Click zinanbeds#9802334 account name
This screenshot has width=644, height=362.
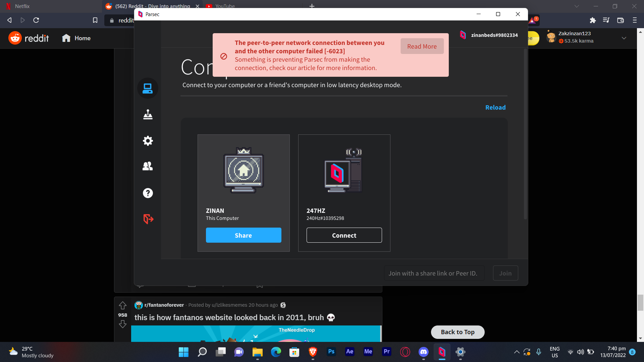click(x=494, y=35)
